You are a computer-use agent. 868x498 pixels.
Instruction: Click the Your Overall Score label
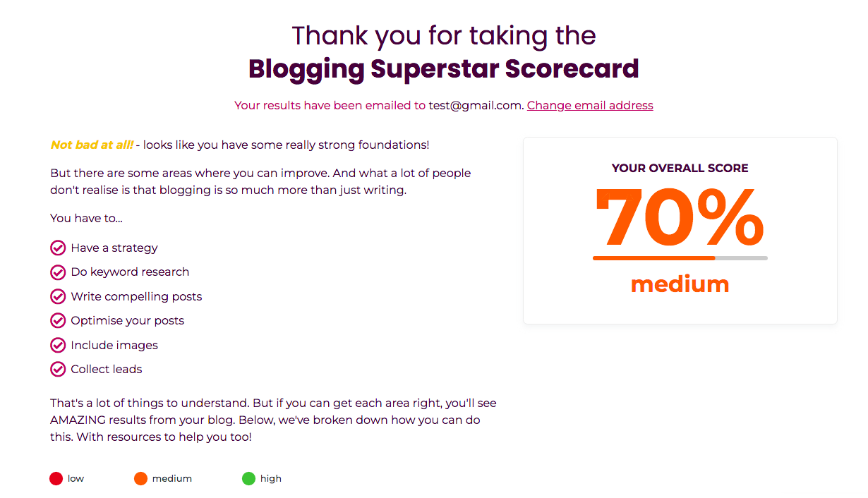(x=680, y=169)
